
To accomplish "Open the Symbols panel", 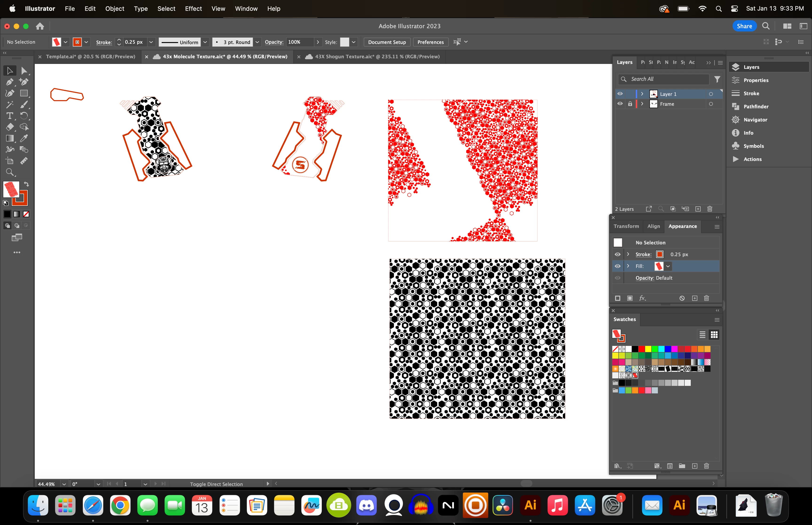I will pos(753,146).
